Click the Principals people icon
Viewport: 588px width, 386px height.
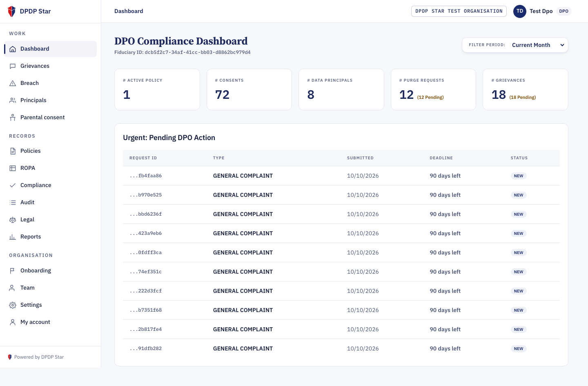(13, 100)
